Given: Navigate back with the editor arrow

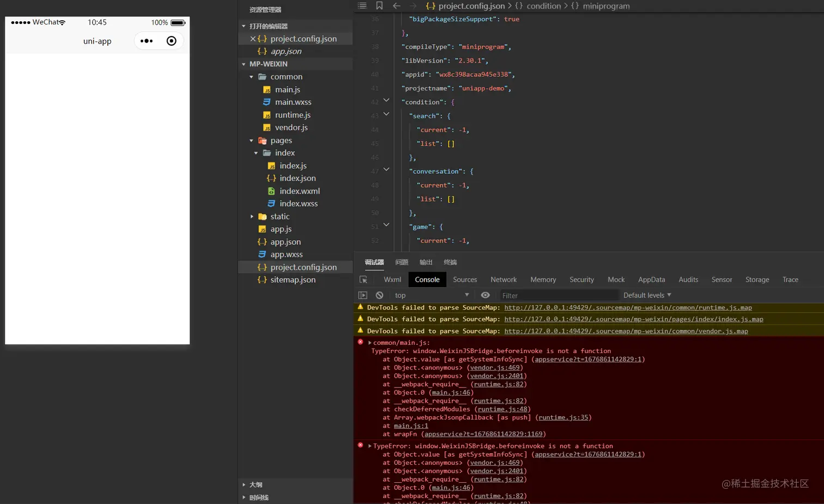Looking at the screenshot, I should [397, 5].
